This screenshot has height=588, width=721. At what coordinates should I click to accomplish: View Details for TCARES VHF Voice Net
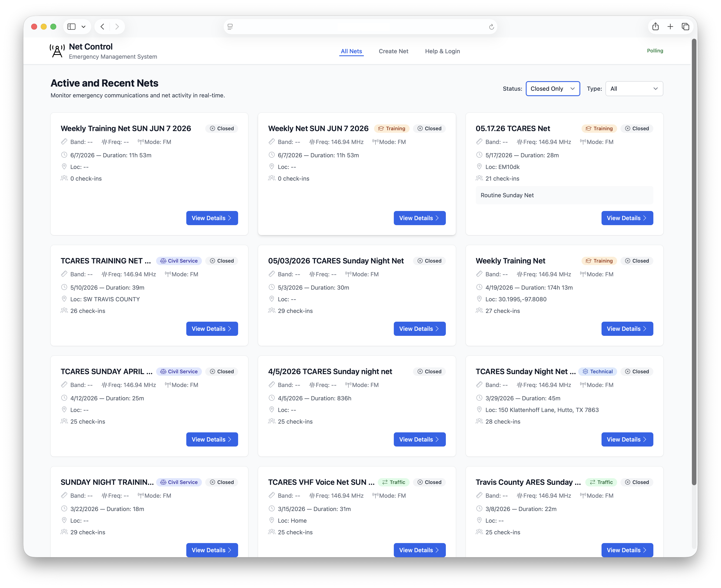point(419,550)
